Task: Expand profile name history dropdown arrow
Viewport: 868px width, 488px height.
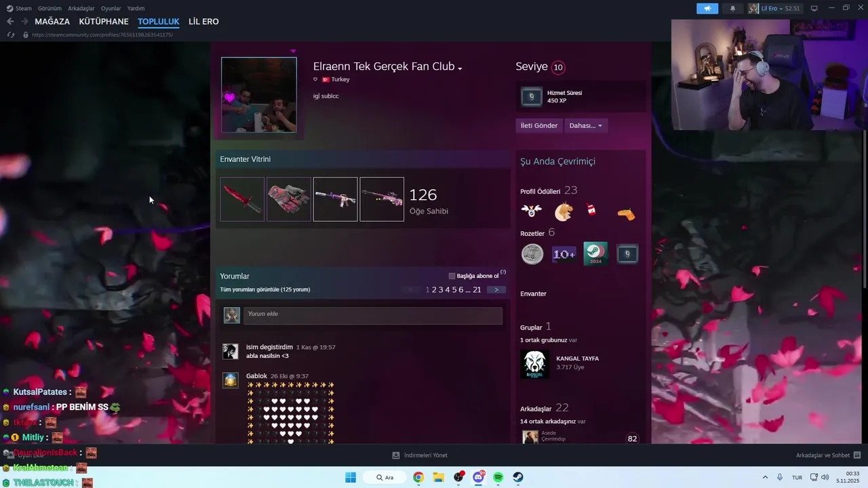Action: tap(460, 68)
